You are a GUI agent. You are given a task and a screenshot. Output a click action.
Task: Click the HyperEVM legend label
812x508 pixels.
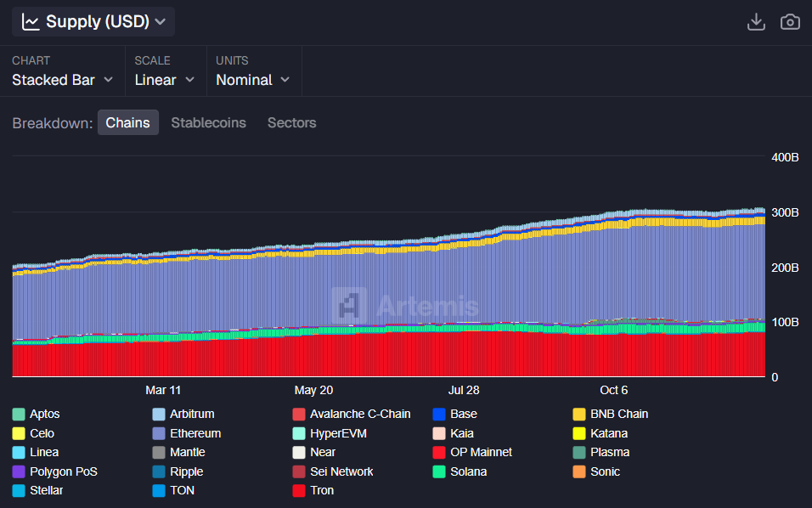tap(338, 433)
